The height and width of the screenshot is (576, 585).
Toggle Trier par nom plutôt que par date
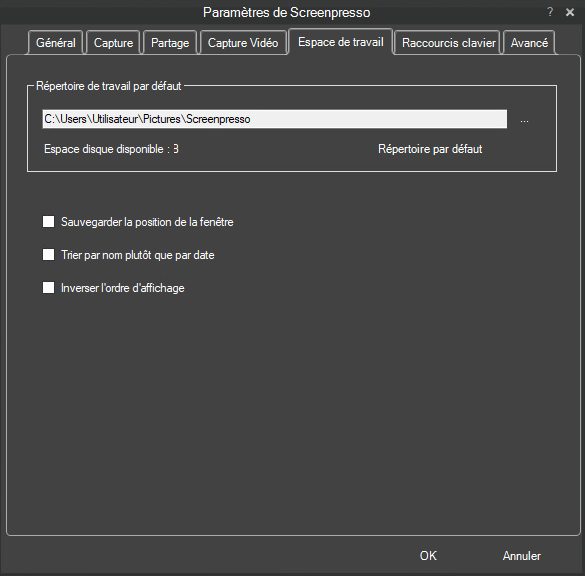[49, 255]
